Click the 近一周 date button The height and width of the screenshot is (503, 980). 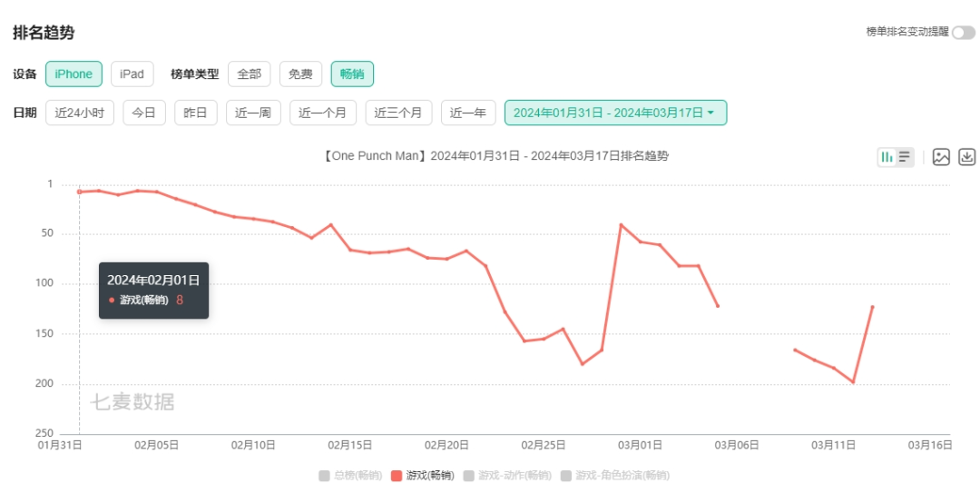pyautogui.click(x=253, y=113)
